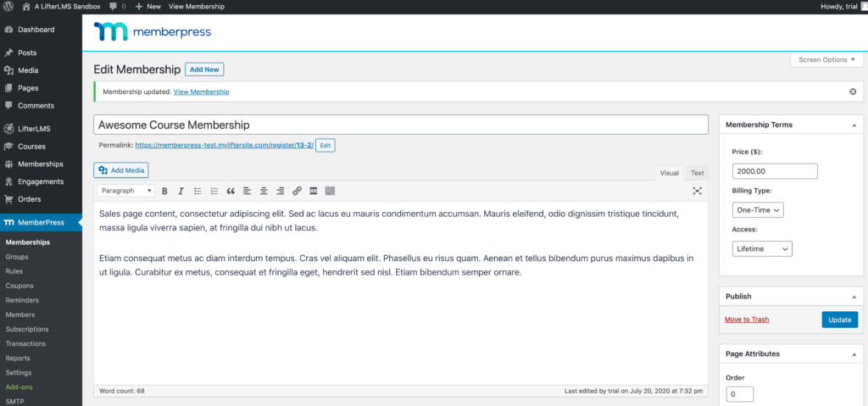Switch to the Text editor tab
Image resolution: width=868 pixels, height=406 pixels.
tap(697, 174)
